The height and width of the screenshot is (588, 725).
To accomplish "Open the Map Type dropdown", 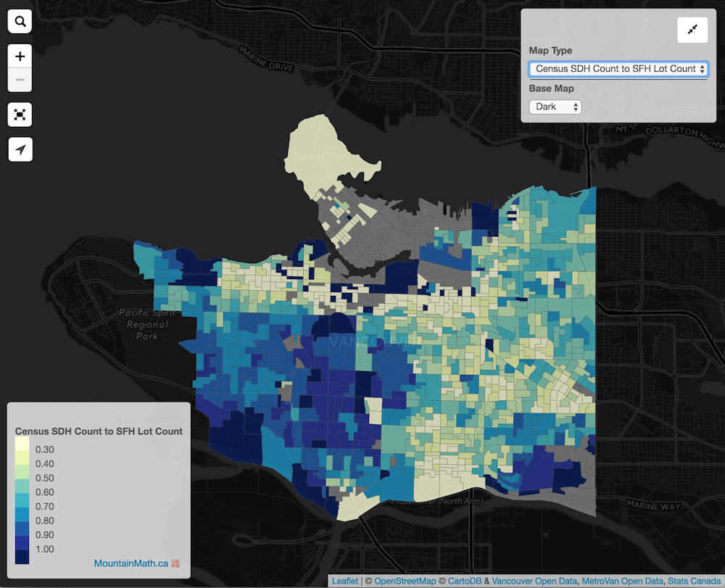I will tap(618, 69).
